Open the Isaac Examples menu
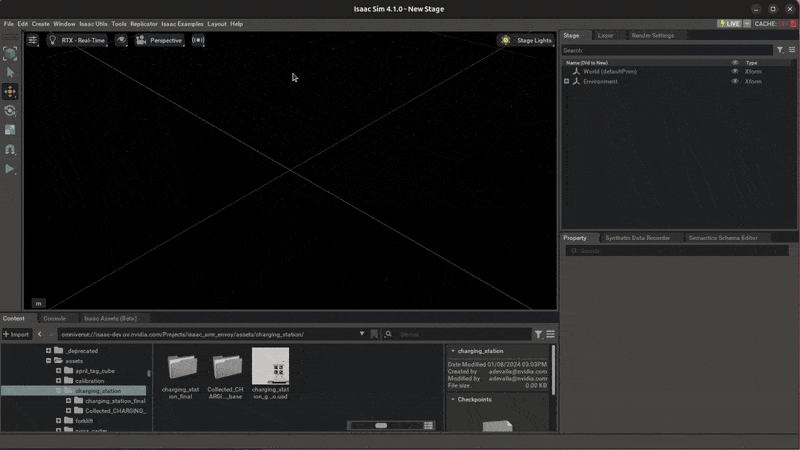 pyautogui.click(x=182, y=23)
